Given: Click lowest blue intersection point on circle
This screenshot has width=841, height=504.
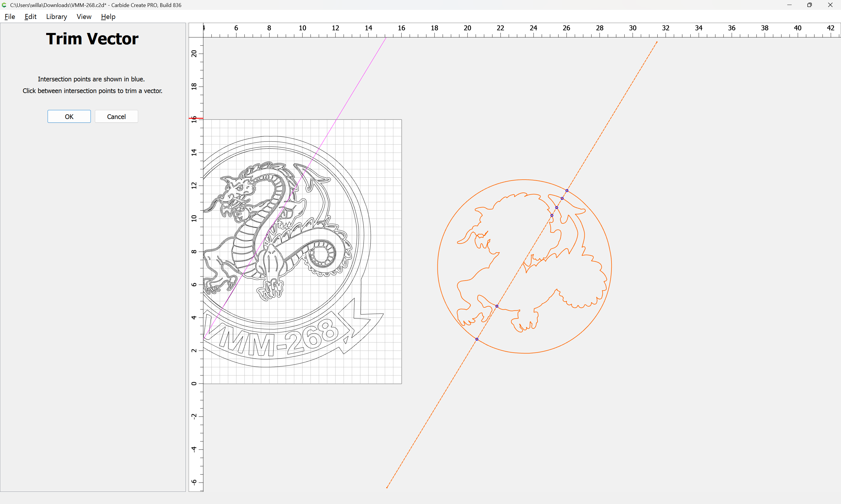Looking at the screenshot, I should pyautogui.click(x=477, y=339).
